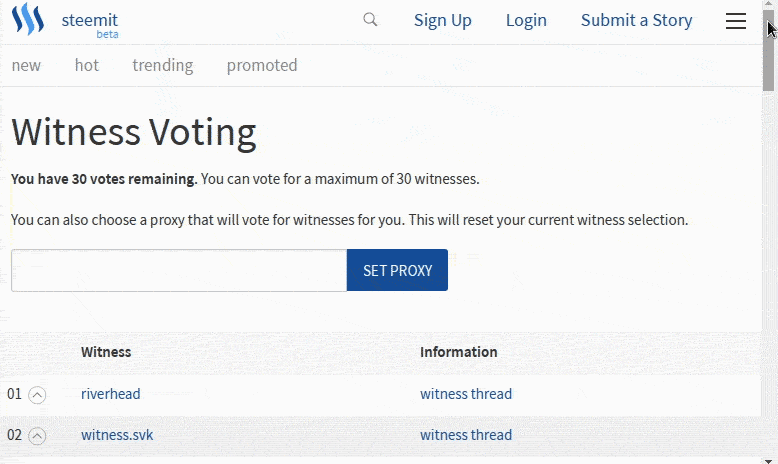778x464 pixels.
Task: Open search with the magnifier icon
Action: 370,20
